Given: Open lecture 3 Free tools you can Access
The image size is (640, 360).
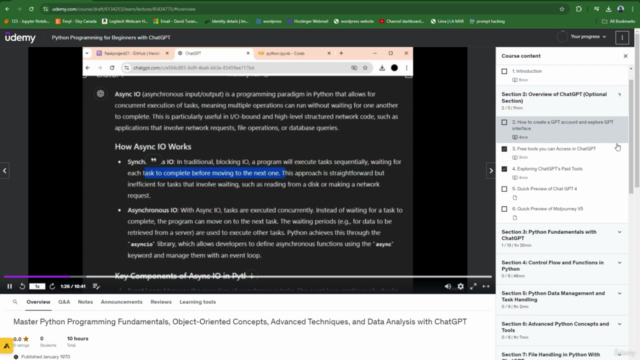Looking at the screenshot, I should pos(554,149).
